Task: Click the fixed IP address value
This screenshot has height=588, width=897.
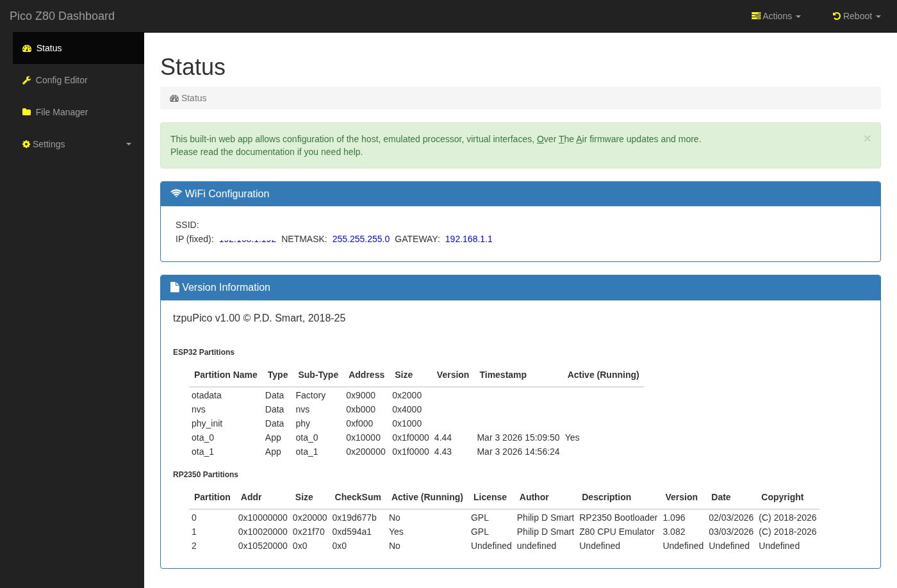Action: tap(247, 239)
